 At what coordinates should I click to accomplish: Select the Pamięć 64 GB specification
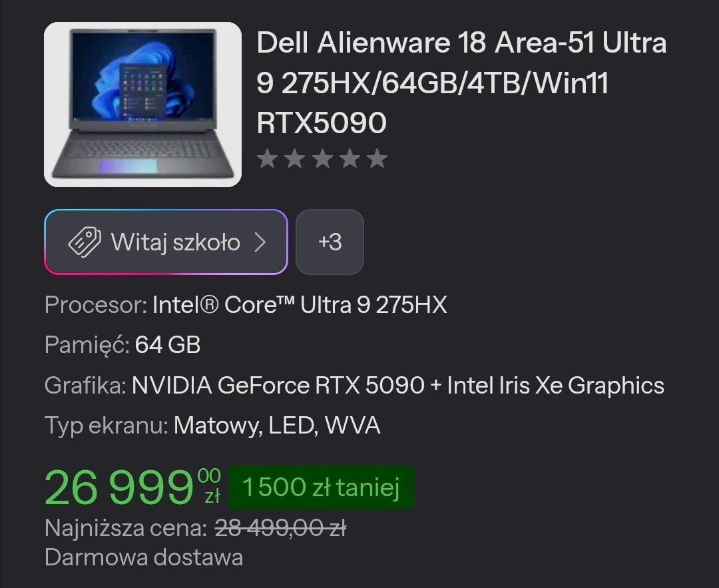(x=122, y=345)
